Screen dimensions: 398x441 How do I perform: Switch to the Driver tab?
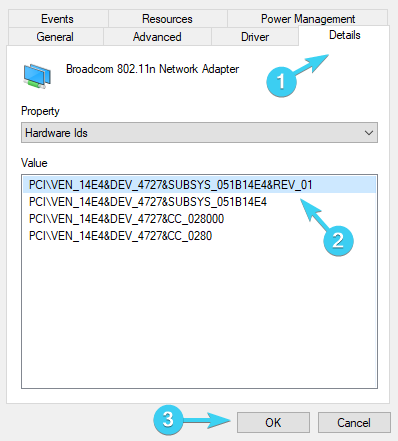tap(255, 37)
